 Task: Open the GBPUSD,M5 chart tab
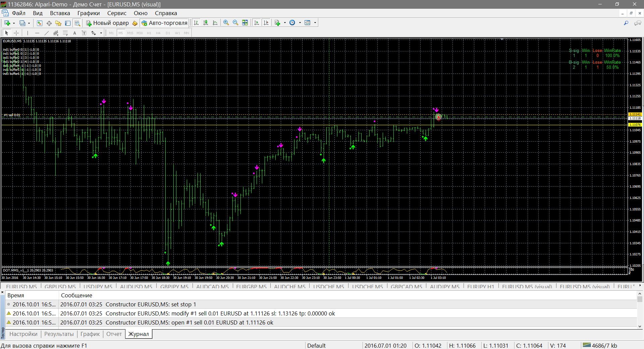click(60, 287)
